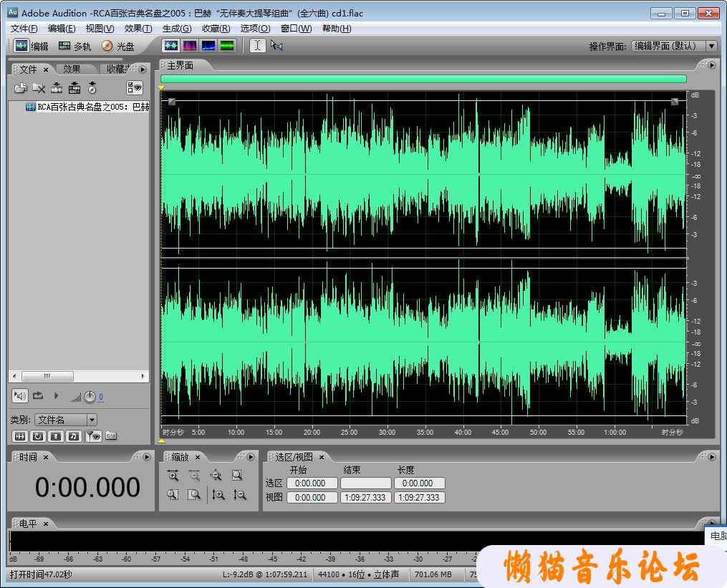Open the 文件(F) menu

tap(24, 29)
